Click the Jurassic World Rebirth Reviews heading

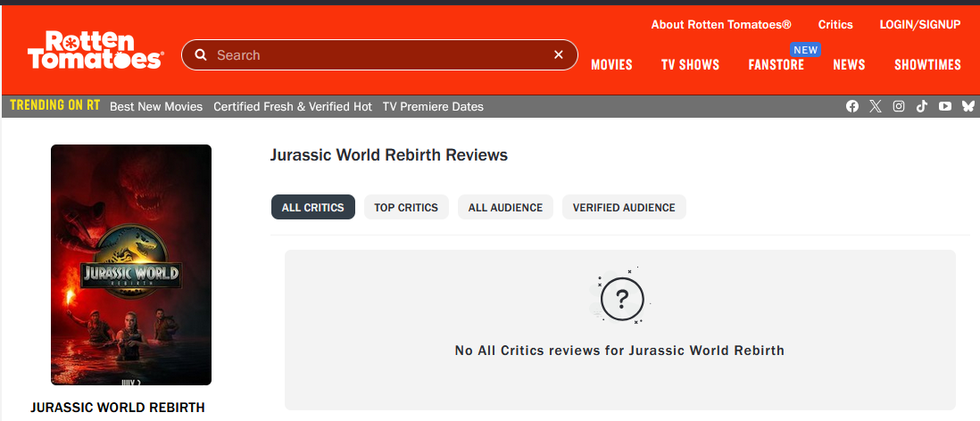tap(389, 155)
